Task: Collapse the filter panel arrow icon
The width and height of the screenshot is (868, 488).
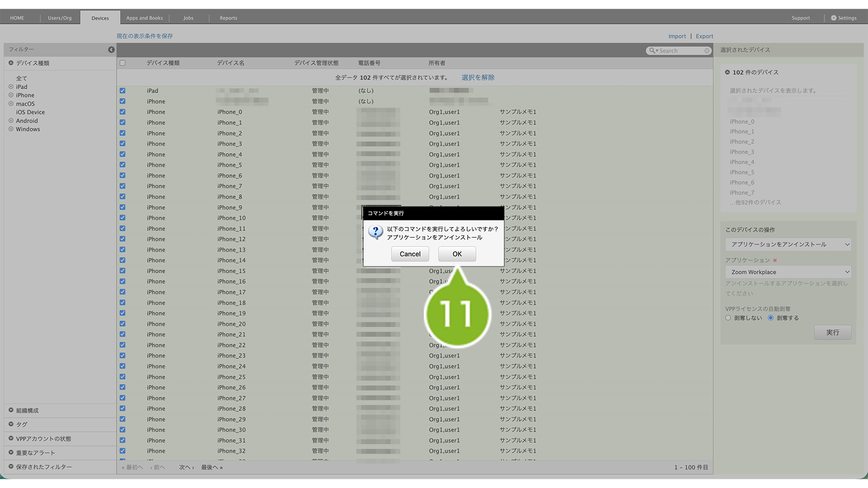Action: [111, 50]
